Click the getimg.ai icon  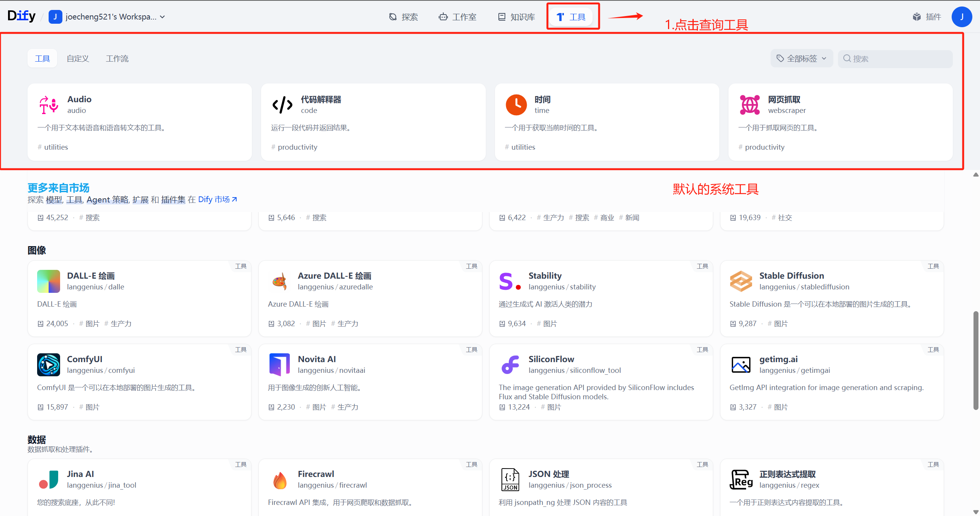point(741,365)
